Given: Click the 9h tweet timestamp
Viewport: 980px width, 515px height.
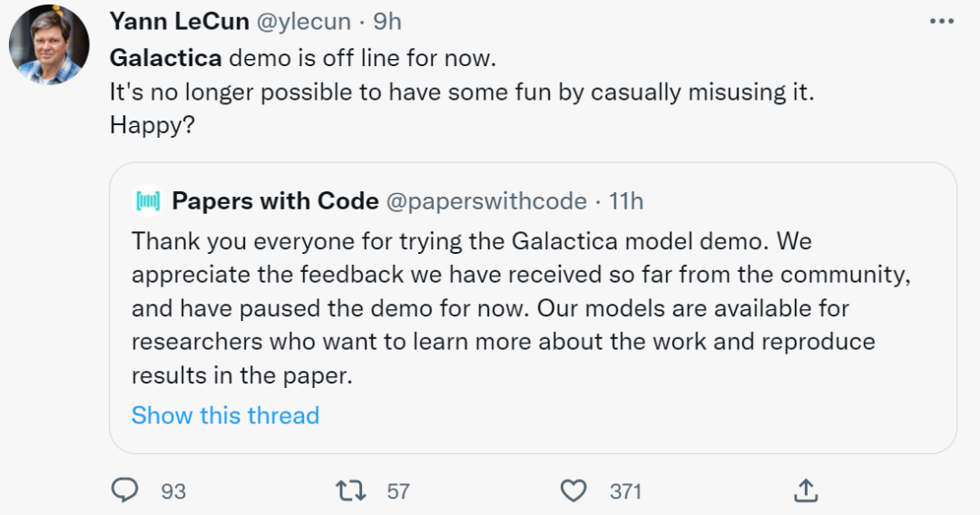Looking at the screenshot, I should click(x=388, y=22).
